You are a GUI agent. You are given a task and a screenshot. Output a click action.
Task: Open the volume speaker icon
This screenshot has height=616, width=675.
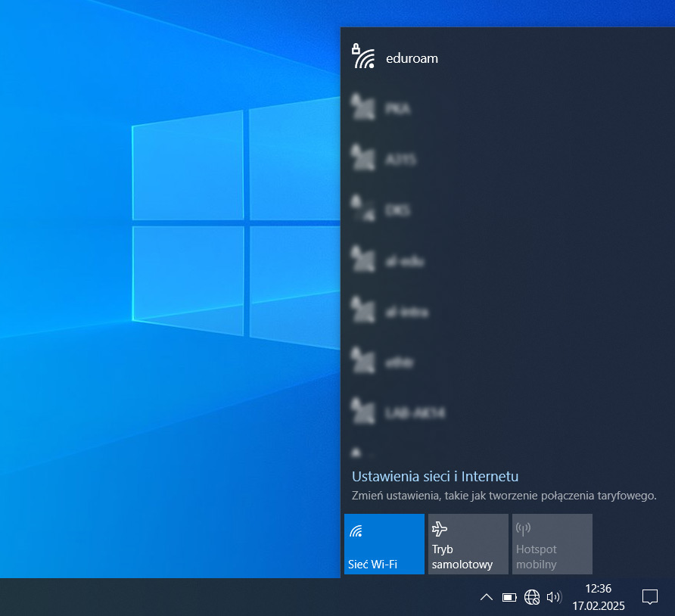tap(554, 597)
